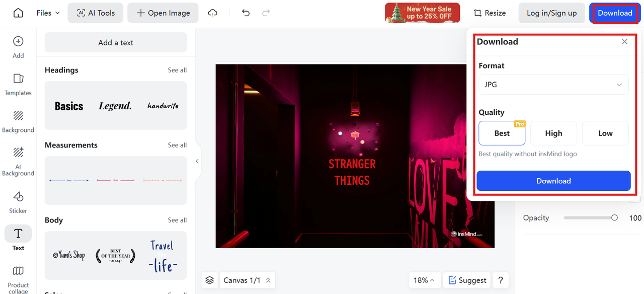Image resolution: width=644 pixels, height=294 pixels.
Task: Open the Add sidebar tool
Action: [x=18, y=47]
